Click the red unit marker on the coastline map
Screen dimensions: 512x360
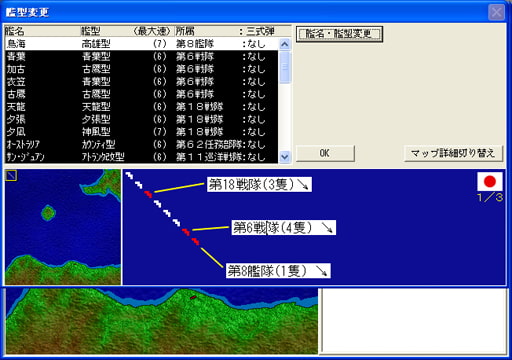click(193, 297)
